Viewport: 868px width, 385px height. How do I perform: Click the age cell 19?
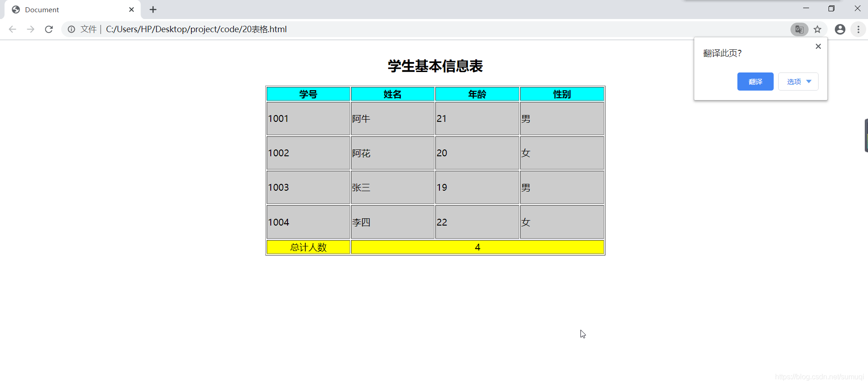pos(477,188)
